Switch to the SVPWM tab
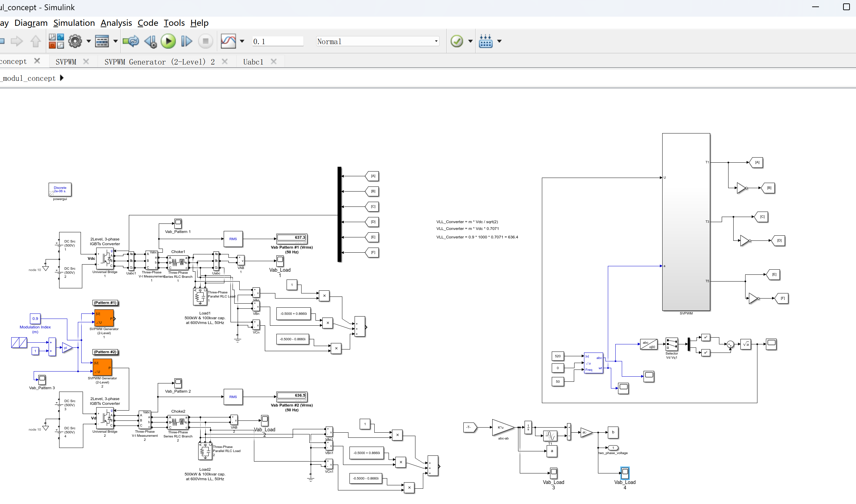Viewport: 856px width, 504px height. click(66, 62)
